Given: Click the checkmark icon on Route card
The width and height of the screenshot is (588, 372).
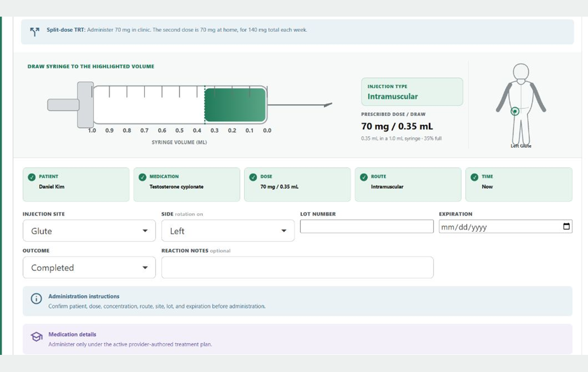Looking at the screenshot, I should point(364,177).
